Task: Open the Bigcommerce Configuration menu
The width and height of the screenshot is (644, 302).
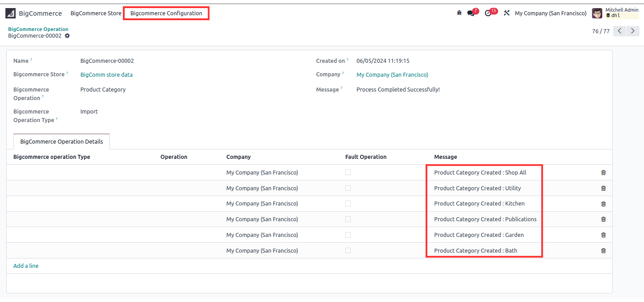Action: [x=166, y=13]
